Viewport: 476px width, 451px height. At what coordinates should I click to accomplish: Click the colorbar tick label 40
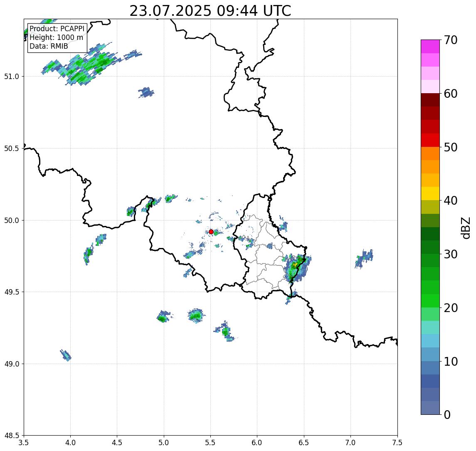coord(450,201)
